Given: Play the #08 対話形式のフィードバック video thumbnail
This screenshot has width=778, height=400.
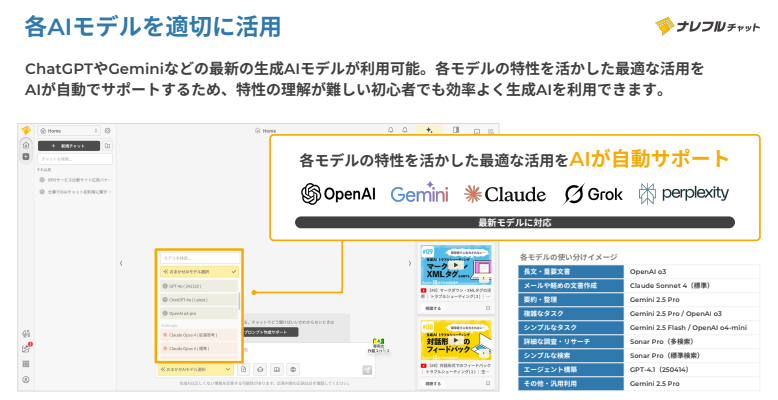Looking at the screenshot, I should pyautogui.click(x=456, y=341).
